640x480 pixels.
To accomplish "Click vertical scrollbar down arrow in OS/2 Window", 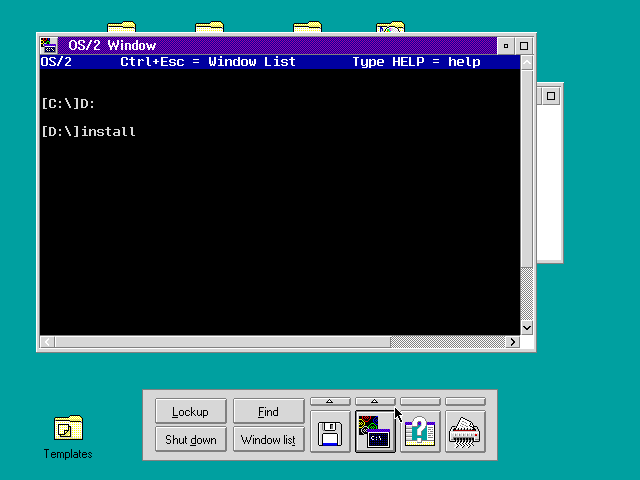I will pyautogui.click(x=527, y=328).
